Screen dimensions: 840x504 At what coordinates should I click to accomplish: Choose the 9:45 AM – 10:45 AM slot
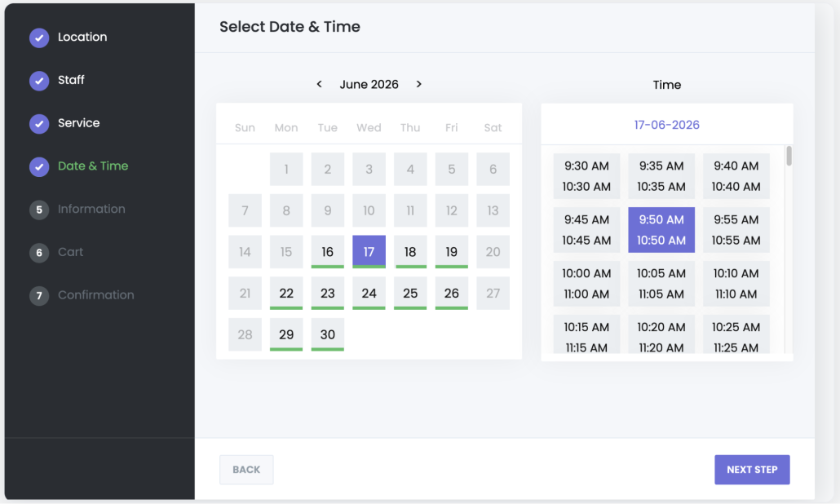[x=586, y=230]
